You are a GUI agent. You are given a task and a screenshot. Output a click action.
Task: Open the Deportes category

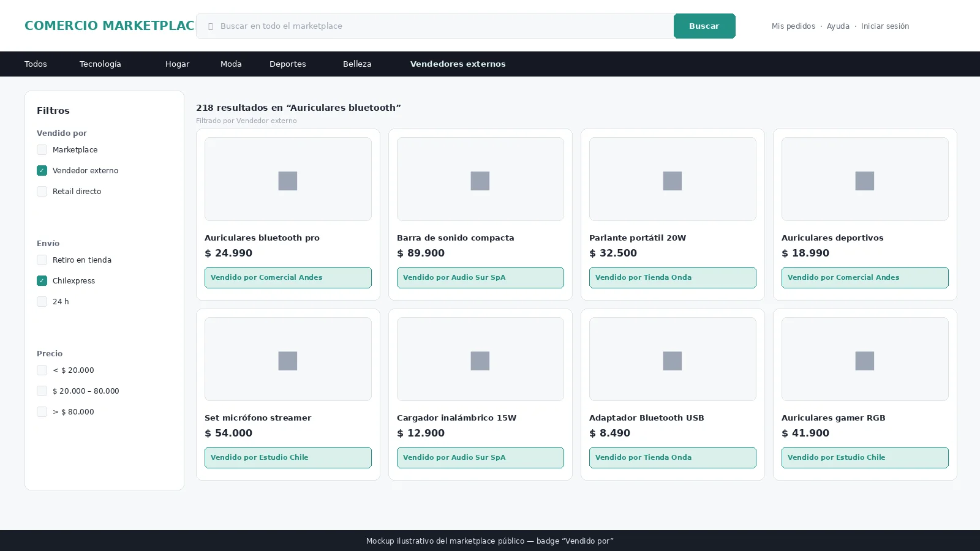point(288,64)
